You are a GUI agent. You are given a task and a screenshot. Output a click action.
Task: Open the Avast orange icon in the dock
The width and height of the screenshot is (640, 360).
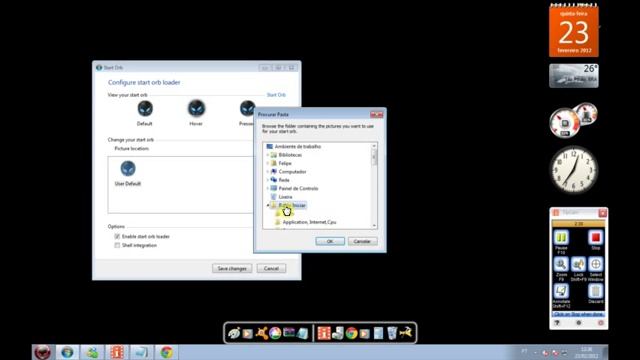[261, 333]
